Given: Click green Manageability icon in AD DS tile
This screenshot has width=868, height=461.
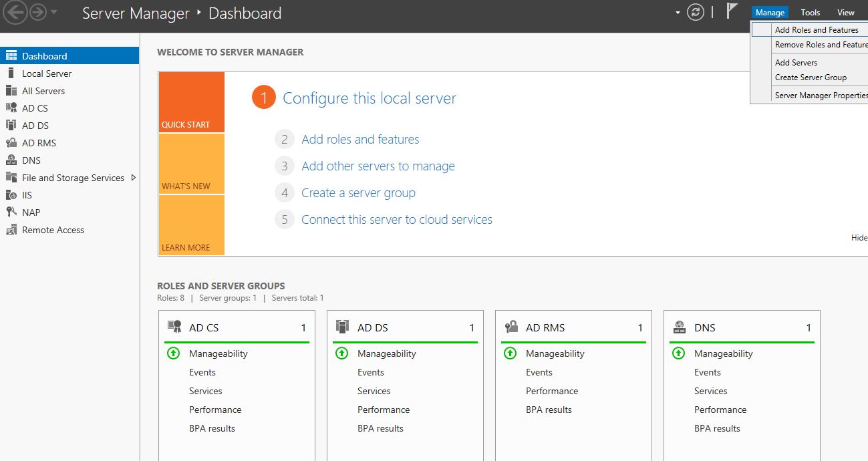Looking at the screenshot, I should [x=341, y=353].
